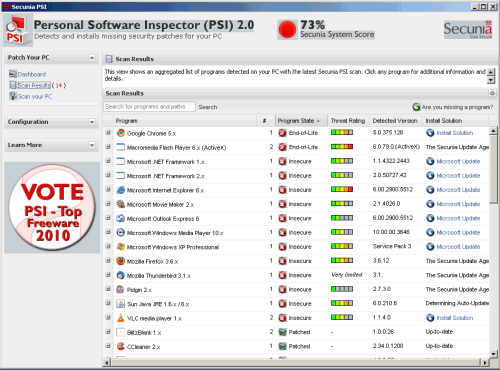Click the 73% Secunia System Score text

[x=337, y=29]
